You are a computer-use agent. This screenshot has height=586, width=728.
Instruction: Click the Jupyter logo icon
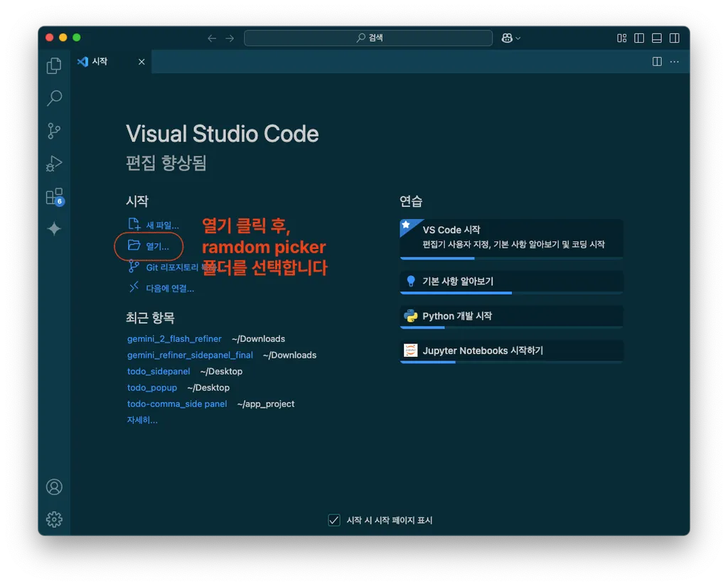410,350
